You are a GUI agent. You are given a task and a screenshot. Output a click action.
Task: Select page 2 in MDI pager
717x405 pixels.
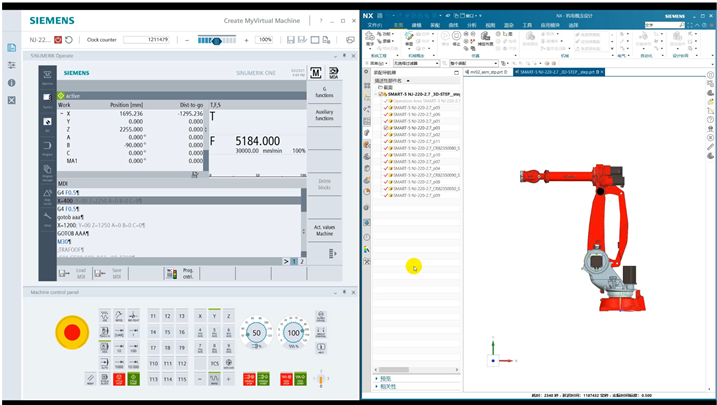pos(302,261)
